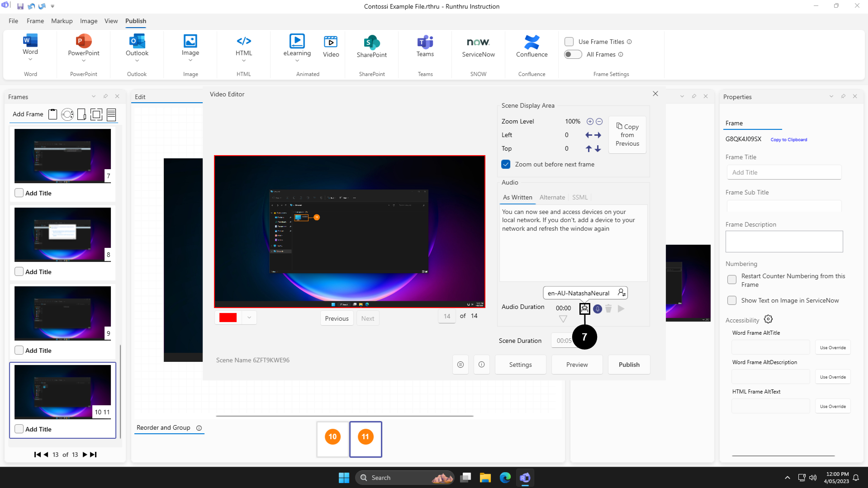Click the red color swatch

[x=228, y=317]
